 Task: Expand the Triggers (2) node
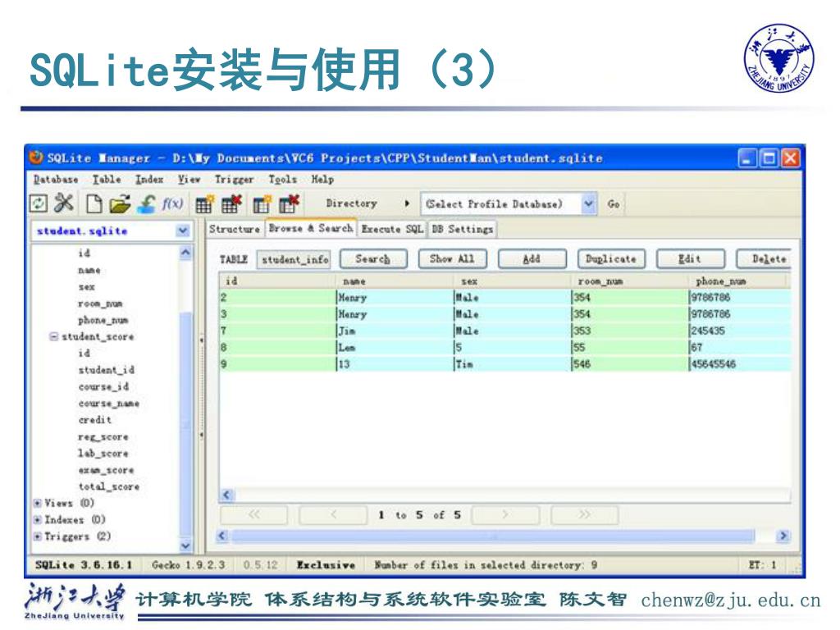tap(38, 536)
